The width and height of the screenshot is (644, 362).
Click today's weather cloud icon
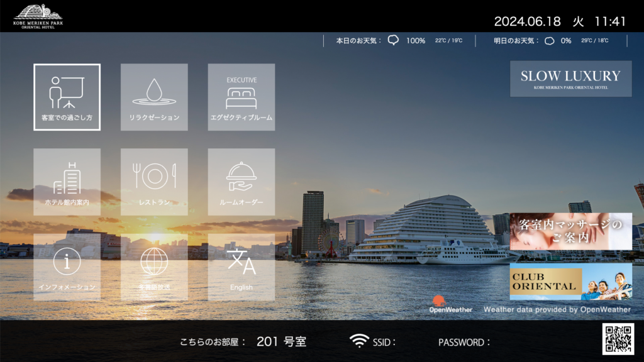click(x=394, y=40)
